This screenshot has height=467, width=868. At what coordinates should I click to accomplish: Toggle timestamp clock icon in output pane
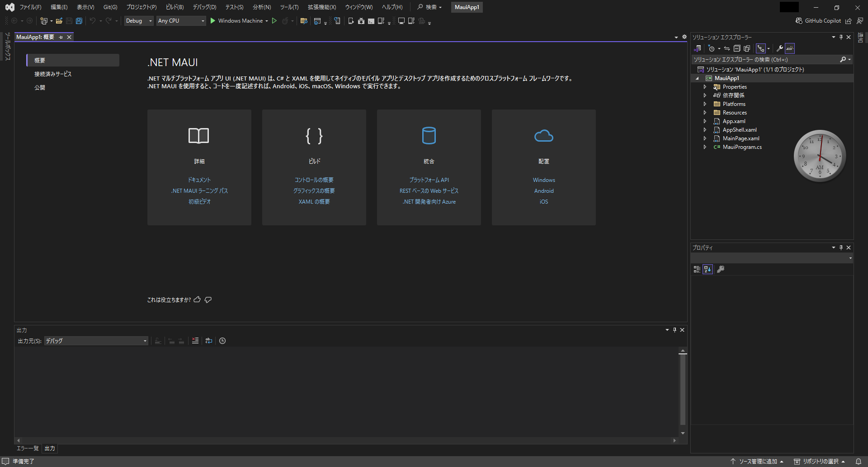click(x=222, y=341)
